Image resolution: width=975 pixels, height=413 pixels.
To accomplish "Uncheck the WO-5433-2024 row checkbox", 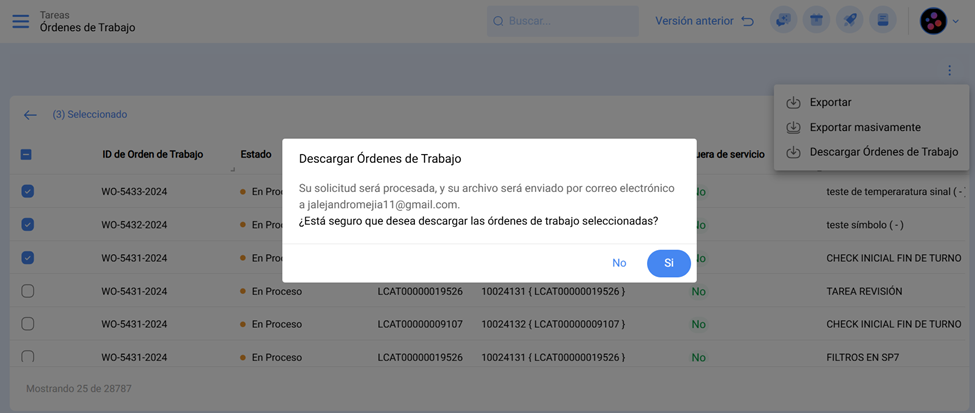I will point(28,191).
